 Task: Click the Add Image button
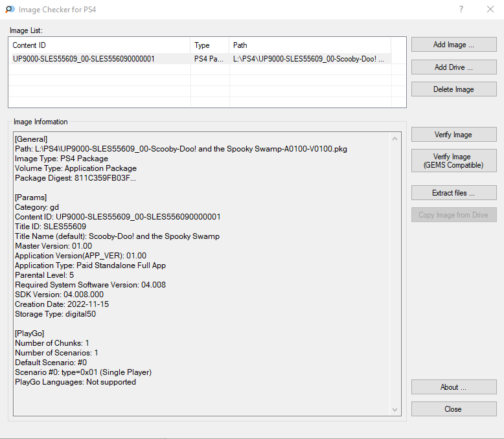[x=454, y=45]
